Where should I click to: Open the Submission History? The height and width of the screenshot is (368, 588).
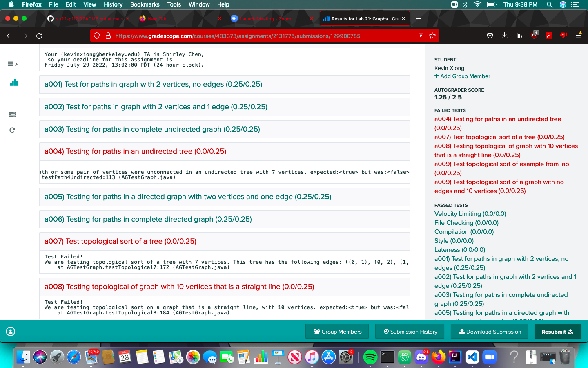(x=410, y=332)
